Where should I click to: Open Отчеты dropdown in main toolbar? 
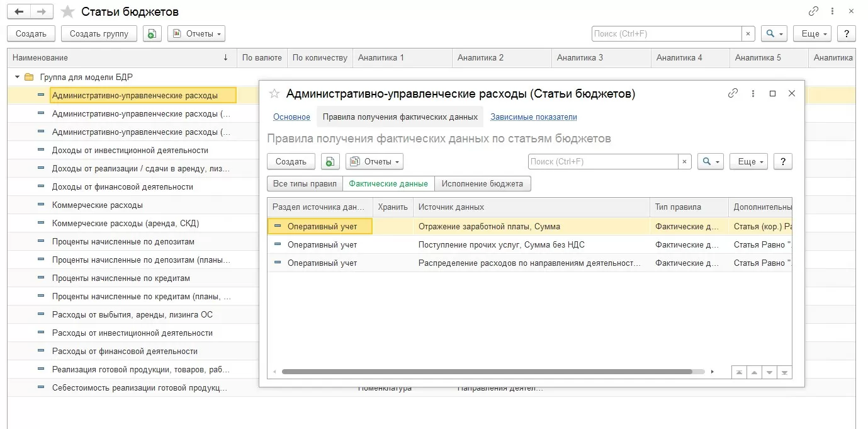(x=196, y=33)
